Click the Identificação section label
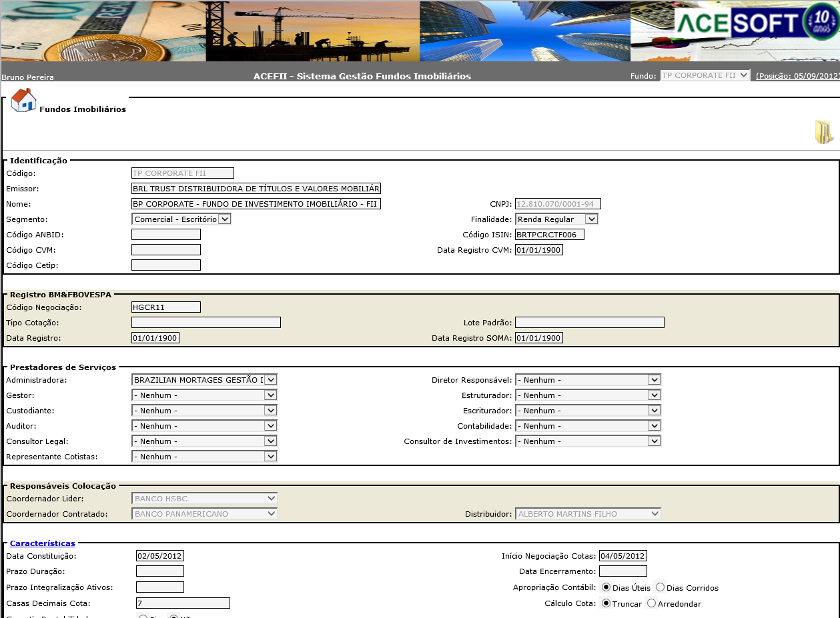 (39, 161)
